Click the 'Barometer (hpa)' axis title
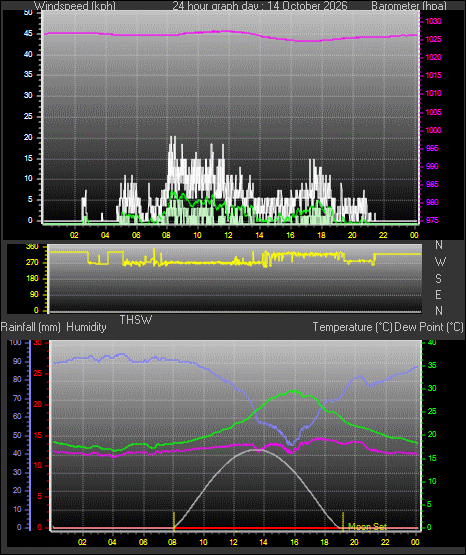This screenshot has height=555, width=466. pyautogui.click(x=409, y=6)
